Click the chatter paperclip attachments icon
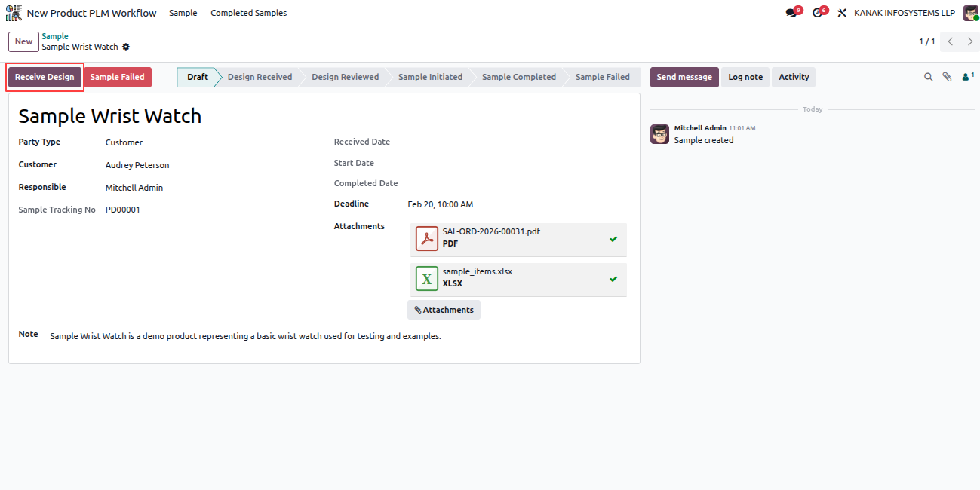Image resolution: width=980 pixels, height=490 pixels. click(948, 77)
